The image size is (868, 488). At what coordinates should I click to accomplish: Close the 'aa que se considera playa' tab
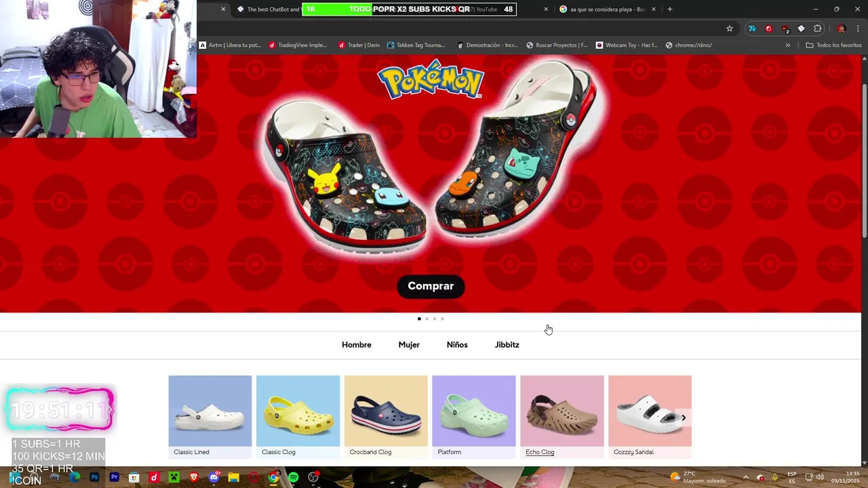click(x=654, y=9)
